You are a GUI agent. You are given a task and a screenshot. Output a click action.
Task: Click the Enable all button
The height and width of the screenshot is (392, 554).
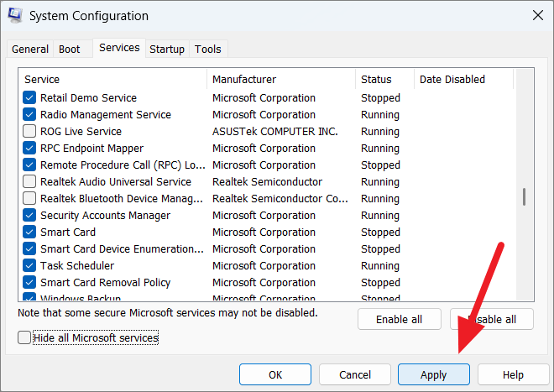pyautogui.click(x=400, y=319)
